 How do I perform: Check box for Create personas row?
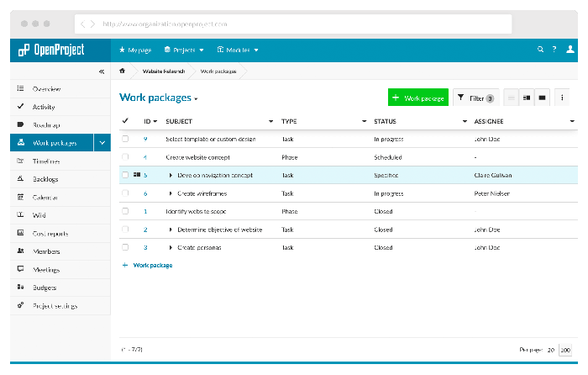(x=125, y=247)
